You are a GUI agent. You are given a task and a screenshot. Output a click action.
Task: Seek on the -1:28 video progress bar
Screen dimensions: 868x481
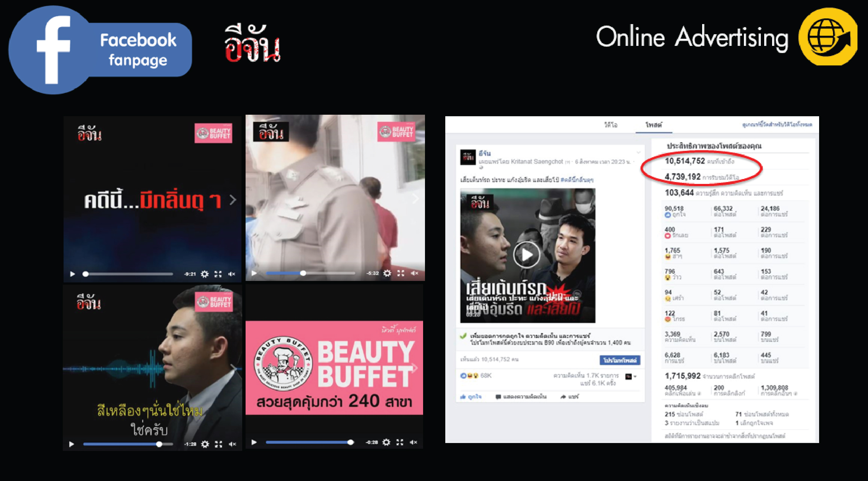click(128, 444)
